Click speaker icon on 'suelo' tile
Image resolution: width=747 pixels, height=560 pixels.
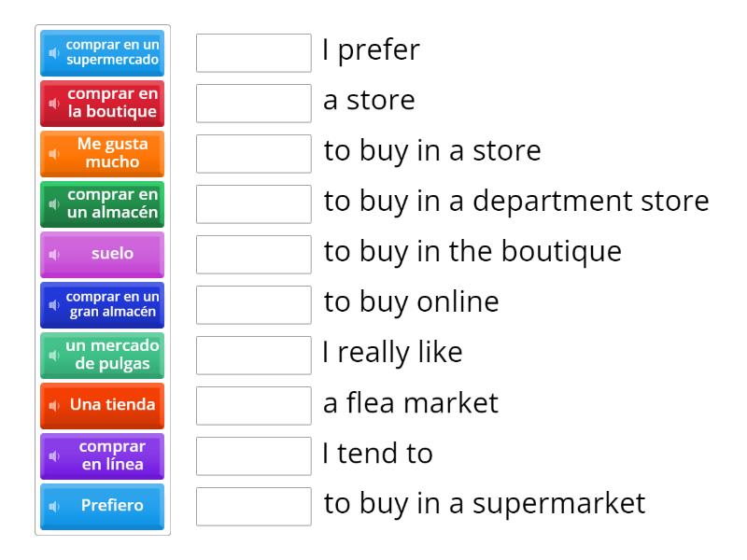click(x=53, y=254)
